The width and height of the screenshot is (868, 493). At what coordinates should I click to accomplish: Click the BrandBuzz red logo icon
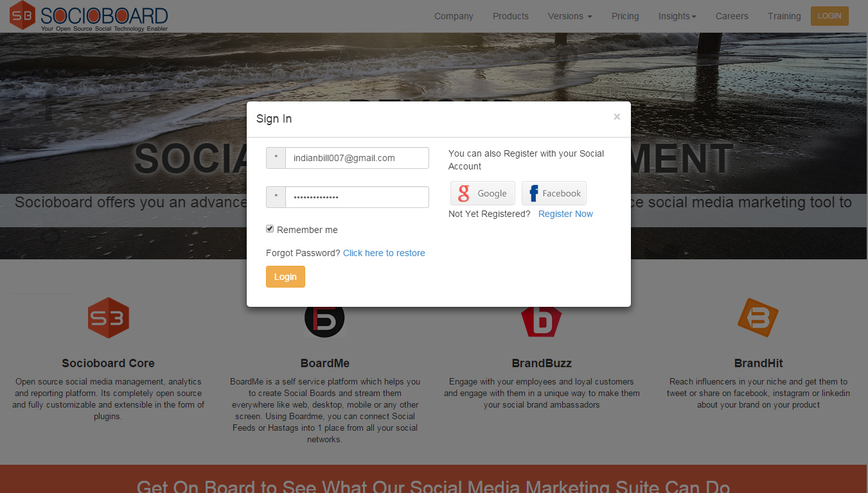[541, 322]
